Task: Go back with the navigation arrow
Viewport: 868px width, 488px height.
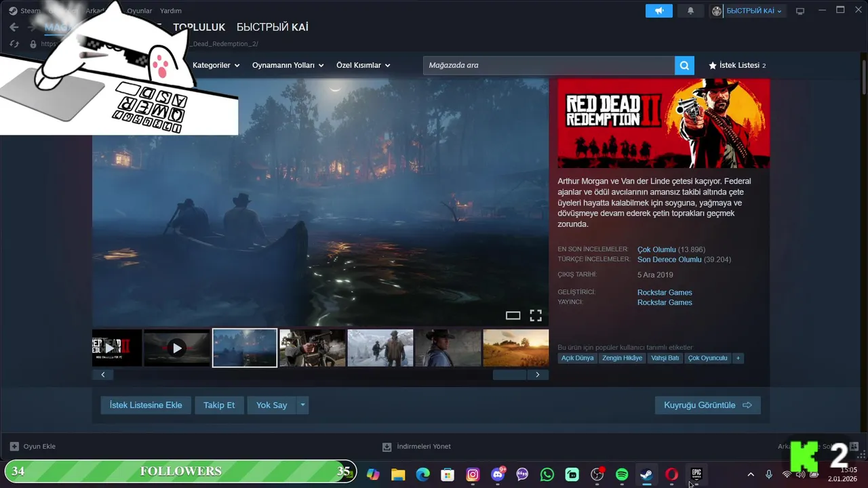Action: pos(14,27)
